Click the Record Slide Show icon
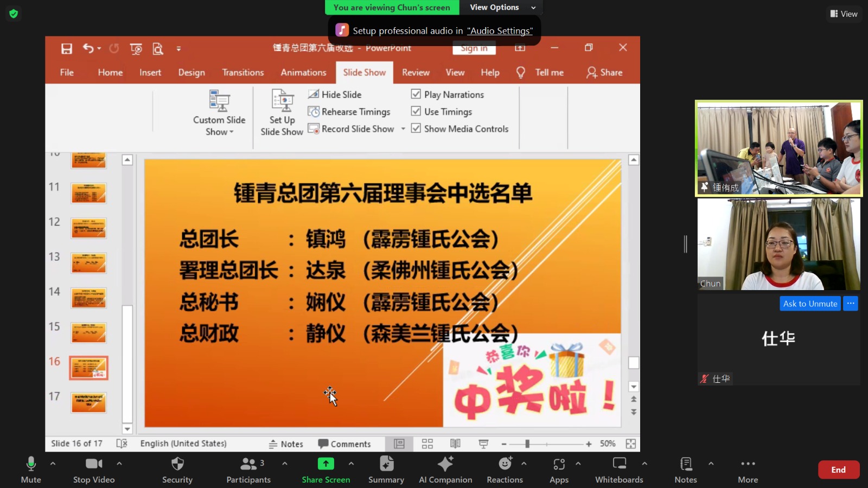 [x=315, y=129]
